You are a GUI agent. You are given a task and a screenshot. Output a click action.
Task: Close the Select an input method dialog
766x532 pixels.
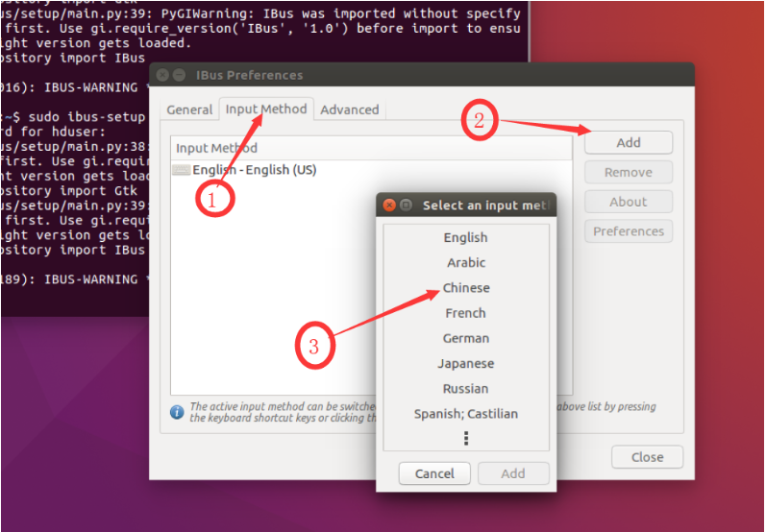coord(389,205)
